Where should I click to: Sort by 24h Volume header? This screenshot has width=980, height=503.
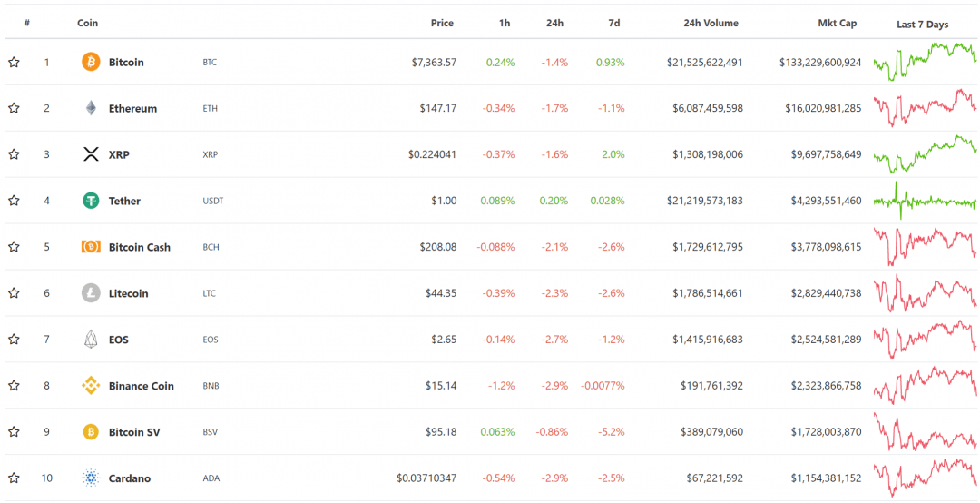(x=710, y=23)
